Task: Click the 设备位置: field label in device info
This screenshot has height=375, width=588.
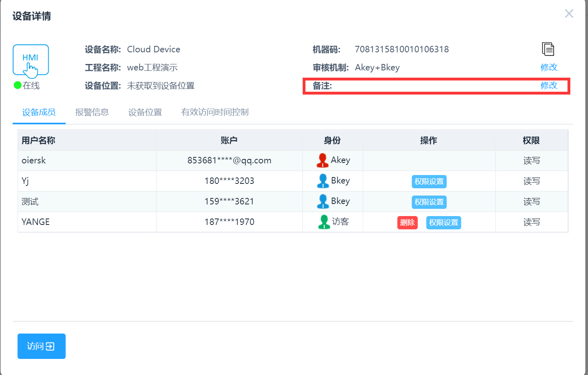Action: tap(103, 86)
